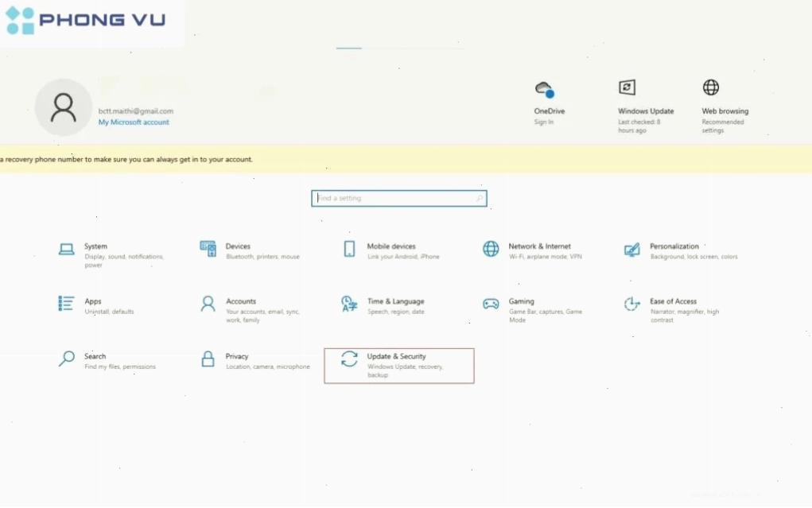812x508 pixels.
Task: Open My Microsoft account link
Action: tap(134, 122)
